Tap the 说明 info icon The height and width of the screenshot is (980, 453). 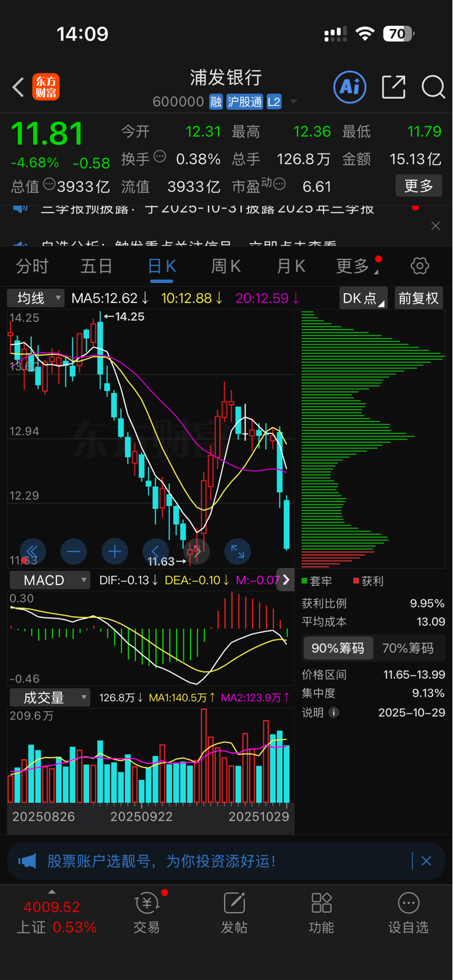pos(334,712)
